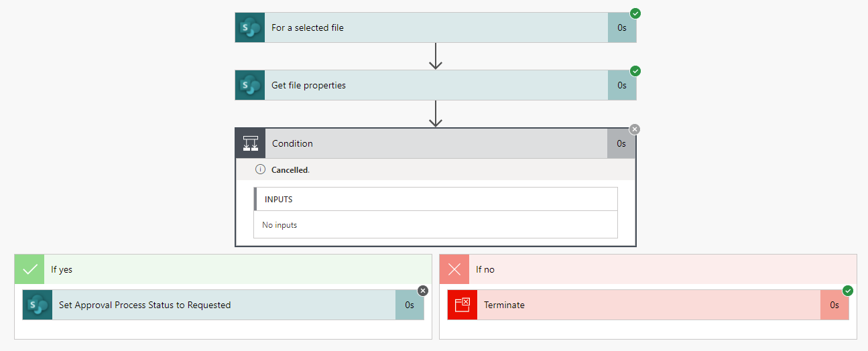The height and width of the screenshot is (351, 868).
Task: Click the Cancelled status message
Action: coord(290,170)
